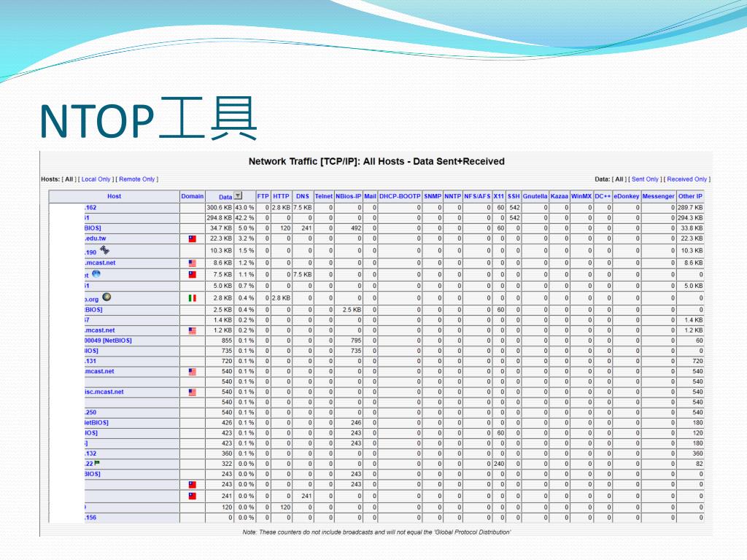Click the Taiwan flag in the .edu.tw row
The image size is (747, 560).
[193, 238]
